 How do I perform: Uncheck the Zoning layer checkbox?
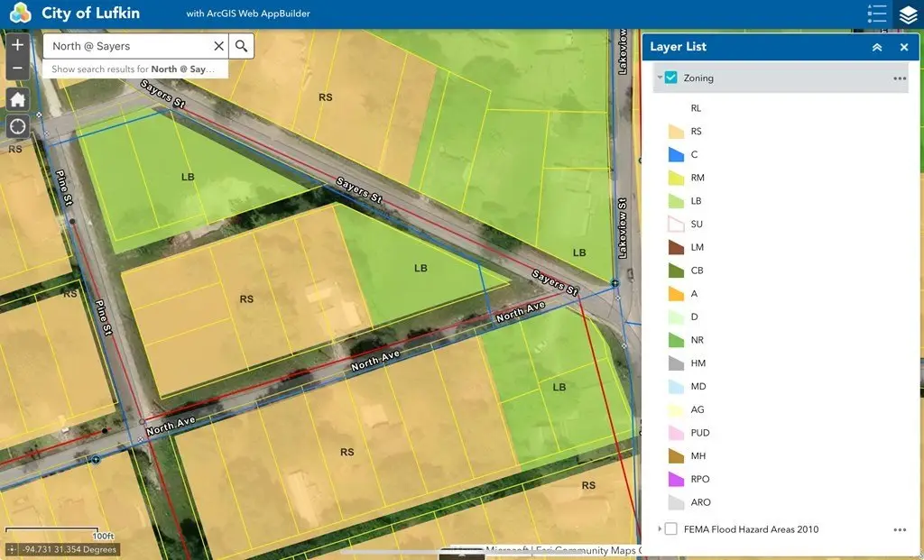tap(671, 78)
